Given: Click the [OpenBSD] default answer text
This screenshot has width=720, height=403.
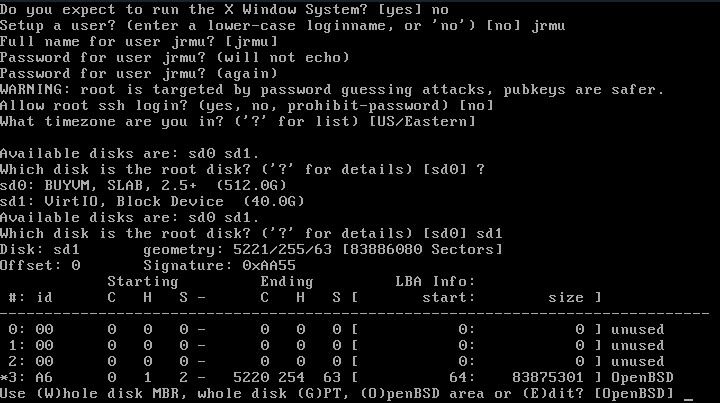Looking at the screenshot, I should pos(634,394).
